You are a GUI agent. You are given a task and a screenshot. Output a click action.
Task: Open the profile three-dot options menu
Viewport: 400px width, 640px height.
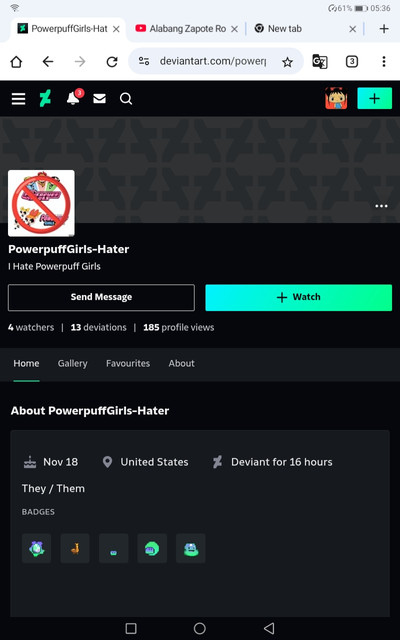pos(382,206)
